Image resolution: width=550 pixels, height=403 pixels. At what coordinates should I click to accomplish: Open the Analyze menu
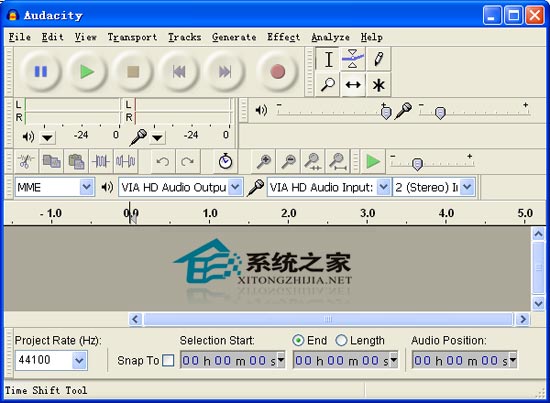coord(330,37)
